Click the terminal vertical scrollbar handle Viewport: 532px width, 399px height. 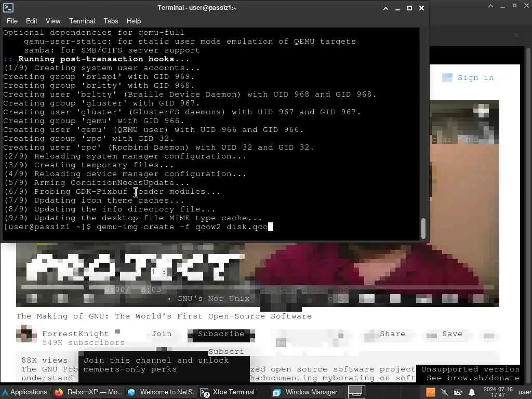click(x=423, y=229)
